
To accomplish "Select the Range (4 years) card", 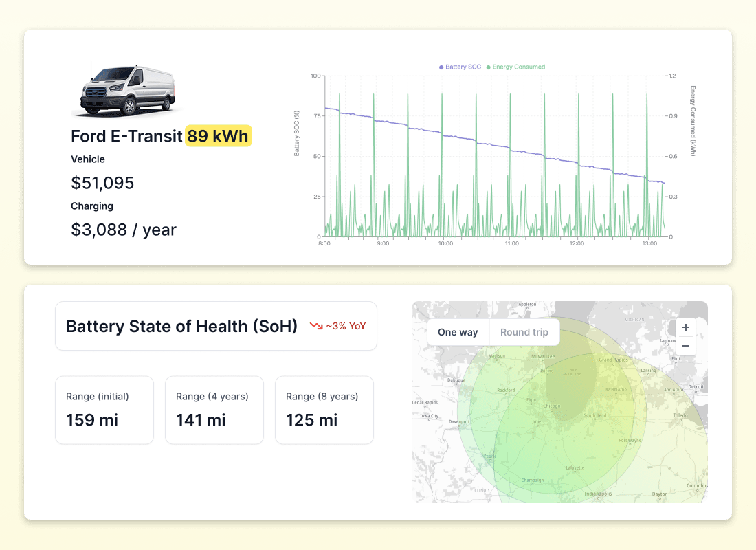I will 214,410.
